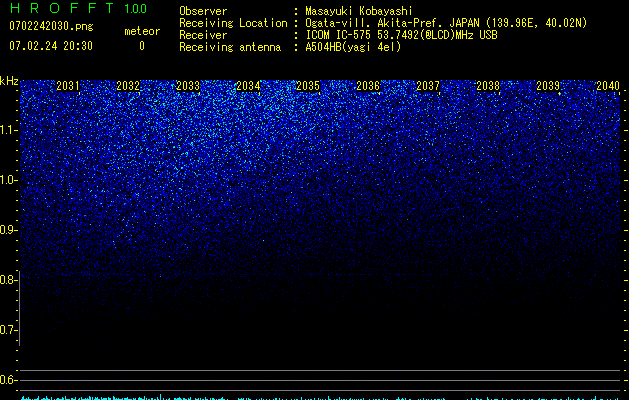Click the date stamp 07.02.24 20:30
629x400 pixels.
tap(51, 46)
